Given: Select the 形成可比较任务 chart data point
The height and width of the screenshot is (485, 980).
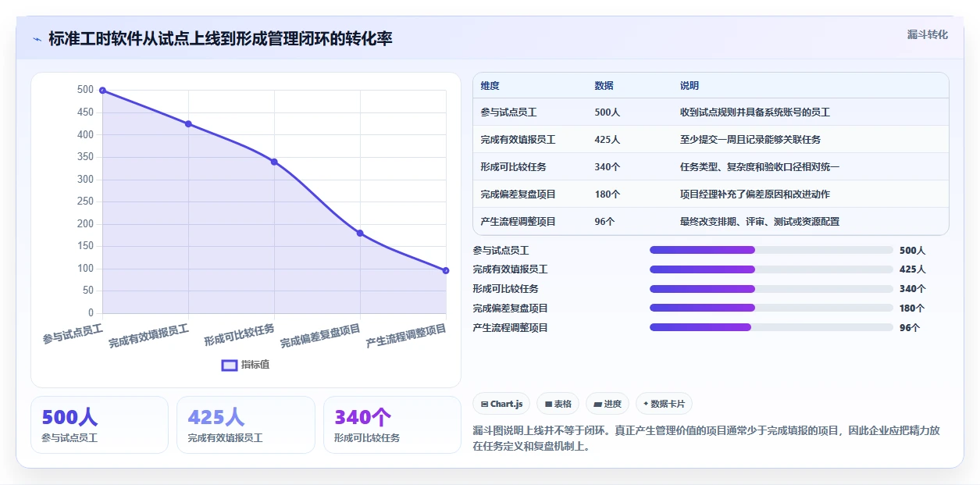Looking at the screenshot, I should [x=274, y=162].
